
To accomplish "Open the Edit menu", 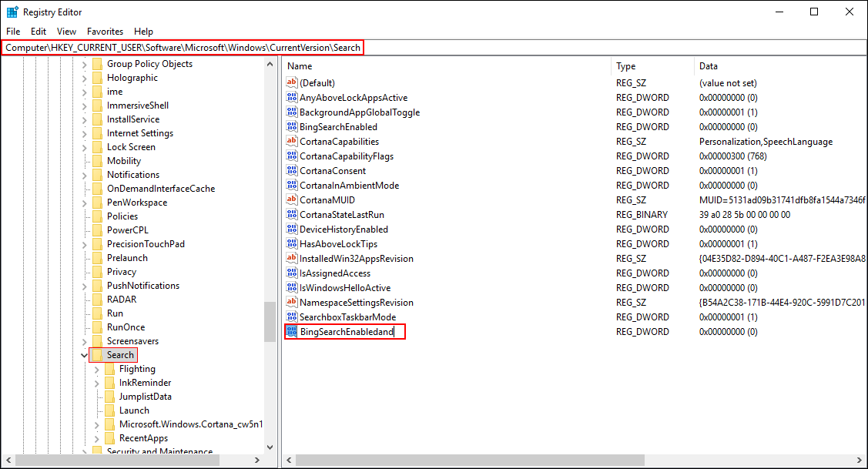I will [39, 32].
